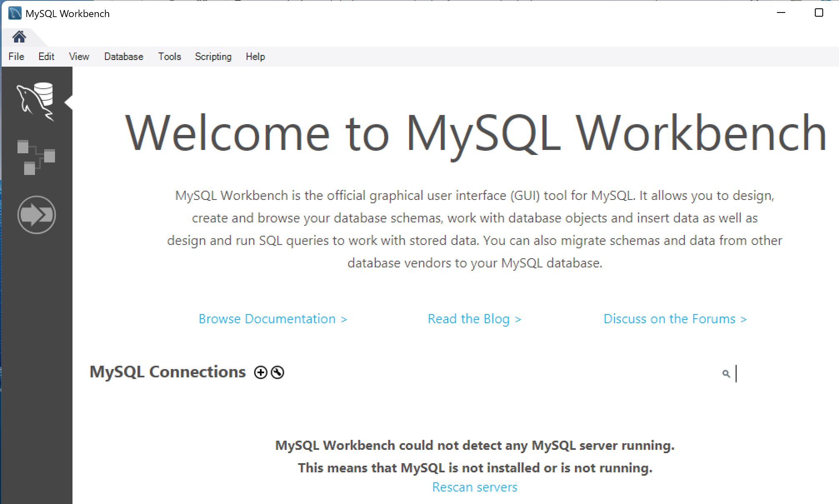Open the View menu
The image size is (839, 504).
79,57
